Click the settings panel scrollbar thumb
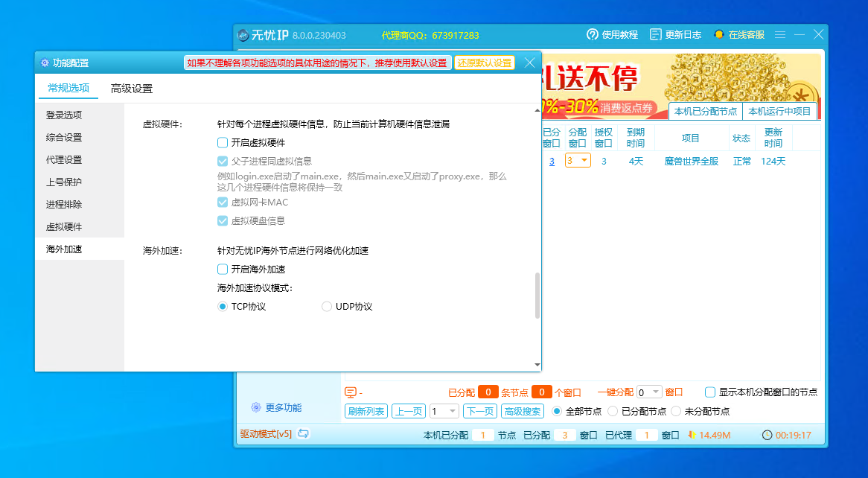Screen dimensions: 868x478 (537, 296)
